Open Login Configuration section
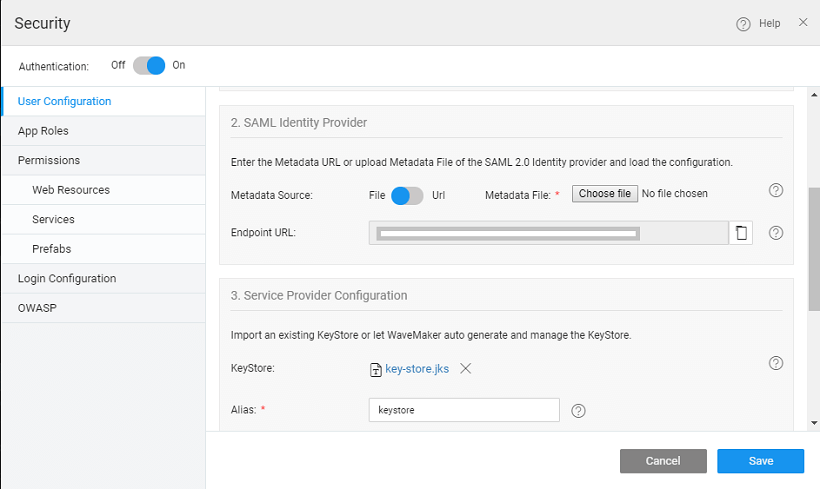 67,278
